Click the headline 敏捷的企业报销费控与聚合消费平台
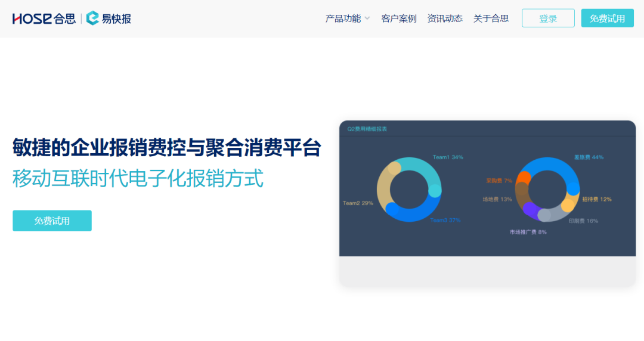Image resolution: width=644 pixels, height=341 pixels. 167,147
